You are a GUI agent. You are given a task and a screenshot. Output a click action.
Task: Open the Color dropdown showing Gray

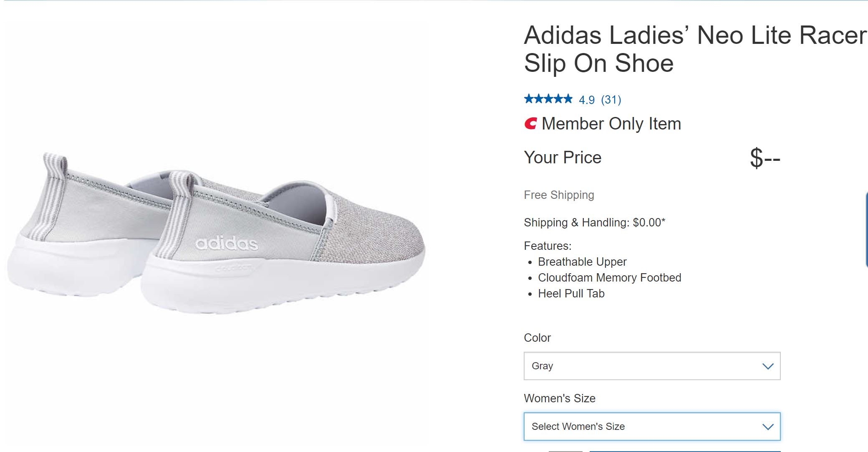pos(651,366)
